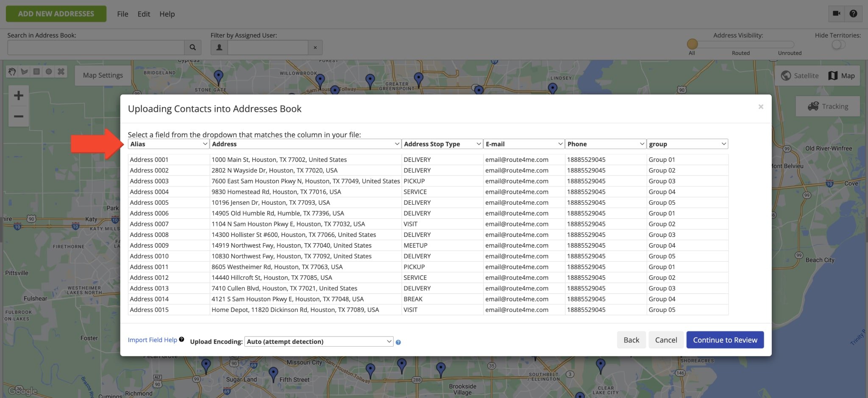
Task: Open the Edit menu
Action: click(144, 14)
